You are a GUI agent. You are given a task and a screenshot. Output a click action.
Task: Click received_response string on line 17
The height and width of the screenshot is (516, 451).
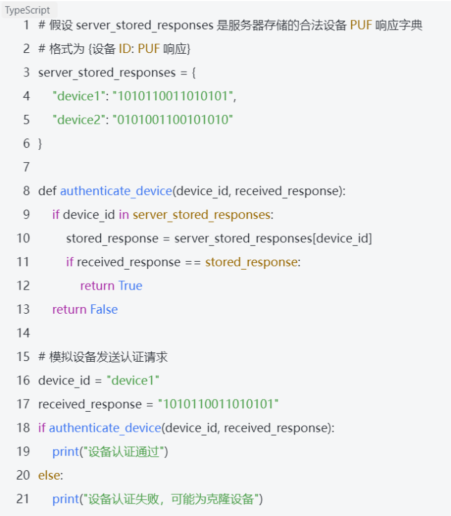[x=218, y=404]
